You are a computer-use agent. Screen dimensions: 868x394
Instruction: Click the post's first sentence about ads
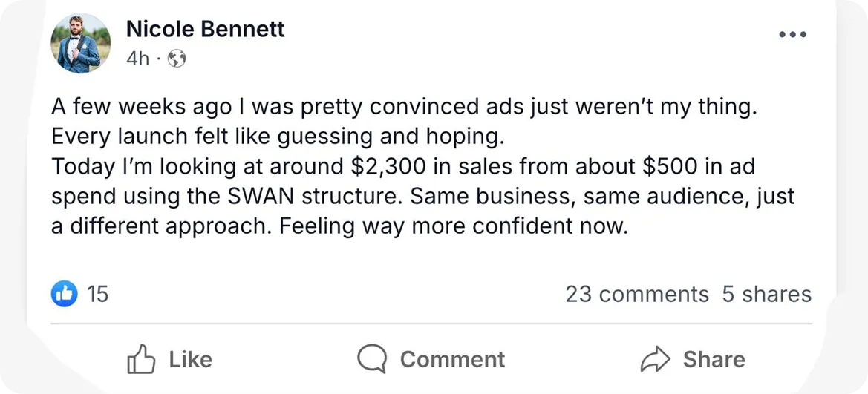tap(404, 106)
